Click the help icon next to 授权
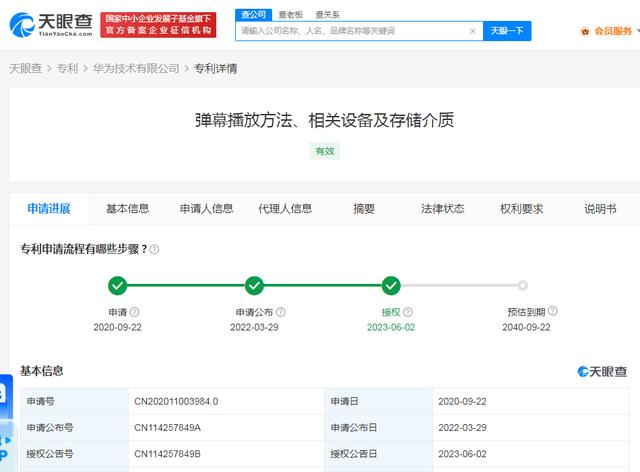Viewport: 640px width, 472px height. pos(408,312)
